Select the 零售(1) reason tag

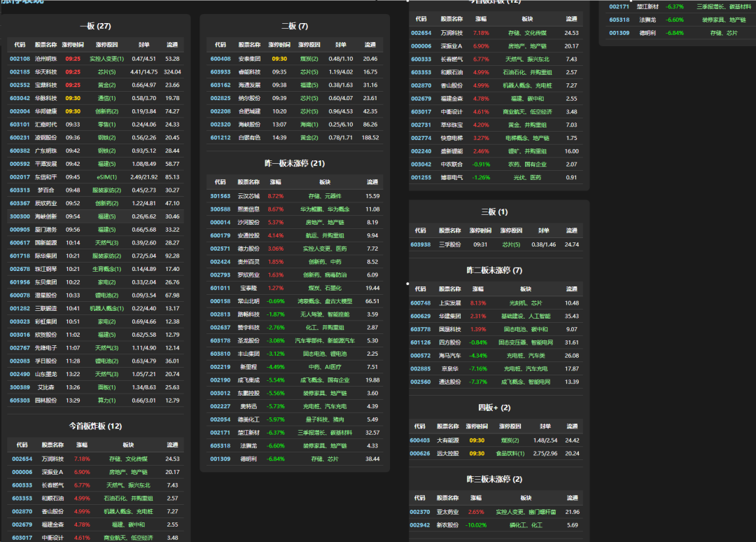[107, 125]
